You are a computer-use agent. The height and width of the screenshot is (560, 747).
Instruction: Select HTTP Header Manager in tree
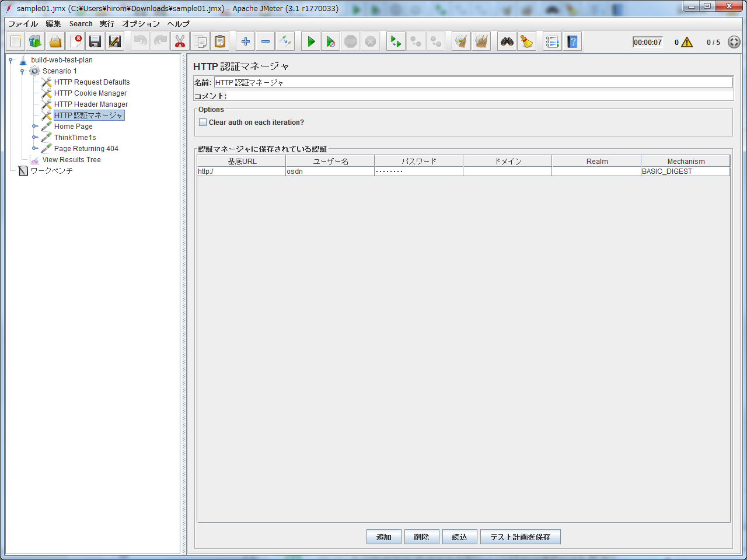tap(91, 104)
